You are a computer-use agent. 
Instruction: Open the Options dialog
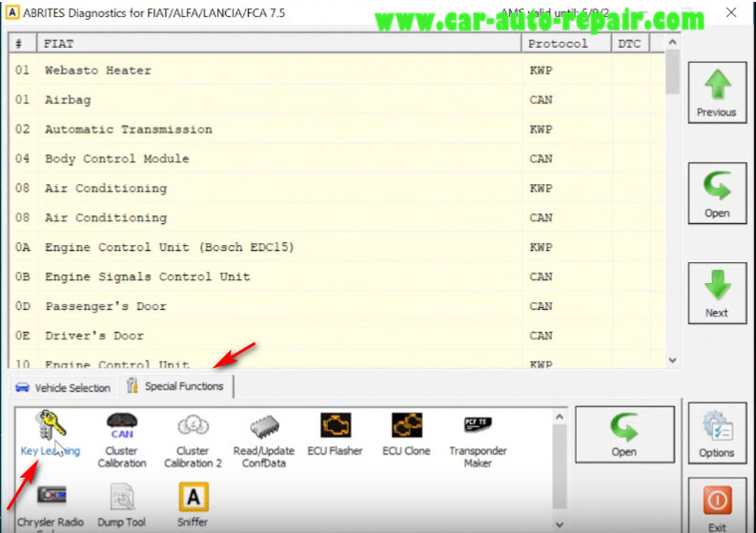[x=717, y=433]
